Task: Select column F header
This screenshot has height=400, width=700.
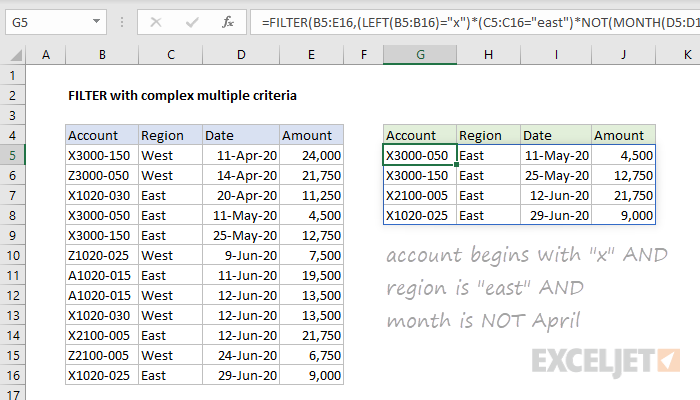Action: click(x=363, y=55)
